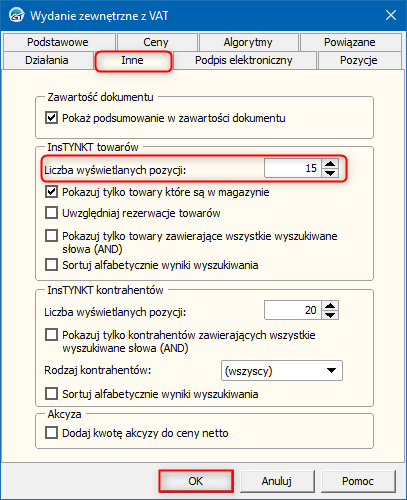Enable Dodaj kwotę akcyzy do ceny netto
This screenshot has height=500, width=407.
click(x=51, y=433)
